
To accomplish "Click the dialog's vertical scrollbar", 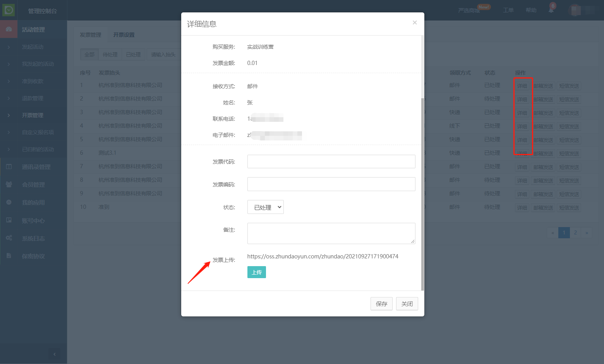I will (x=422, y=193).
